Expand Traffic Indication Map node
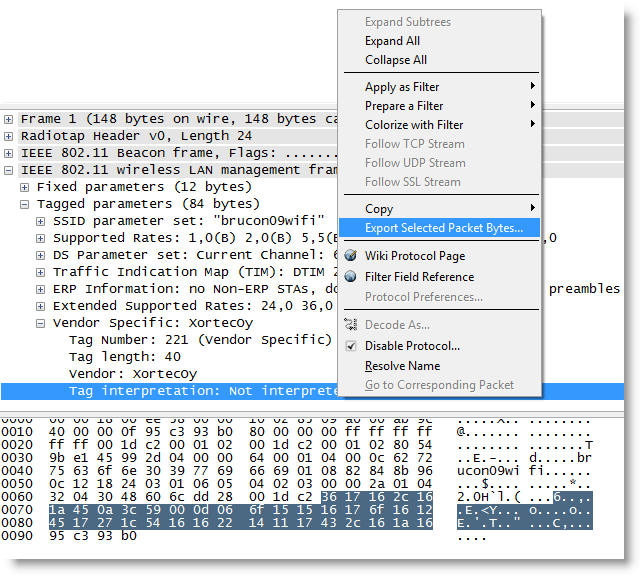 (40, 272)
